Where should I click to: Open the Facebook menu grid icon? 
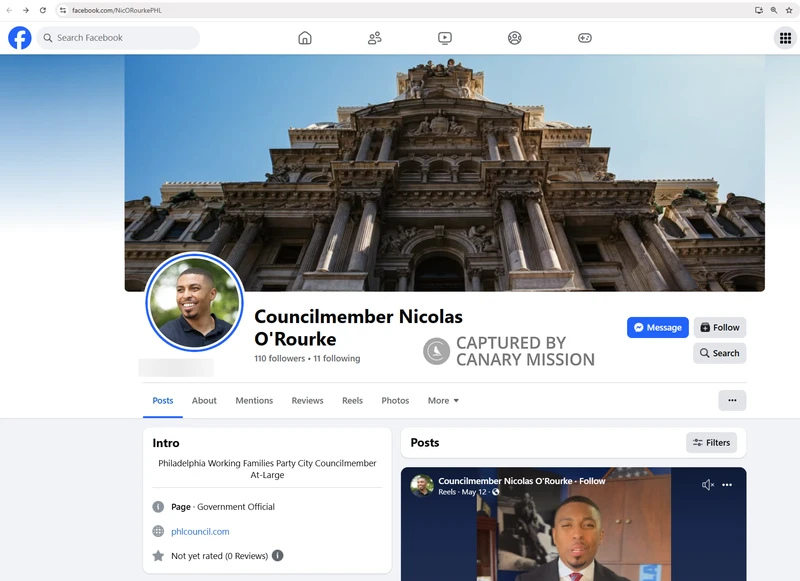785,38
